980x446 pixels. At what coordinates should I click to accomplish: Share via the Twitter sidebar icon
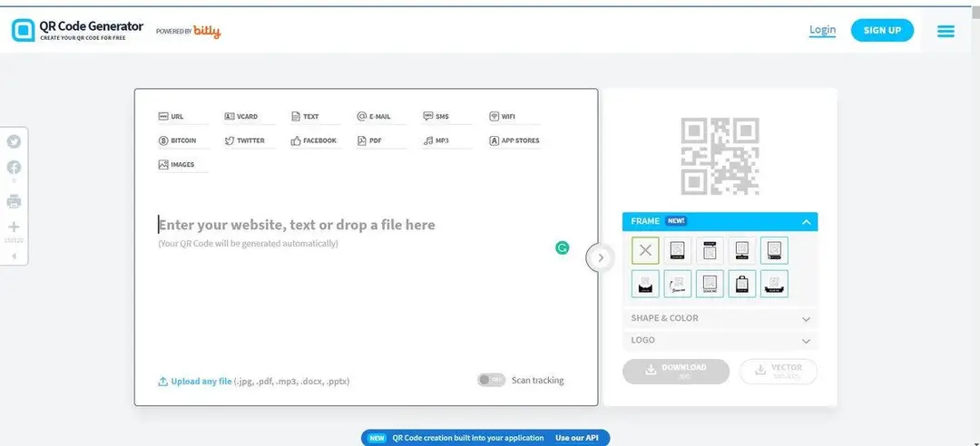point(14,141)
